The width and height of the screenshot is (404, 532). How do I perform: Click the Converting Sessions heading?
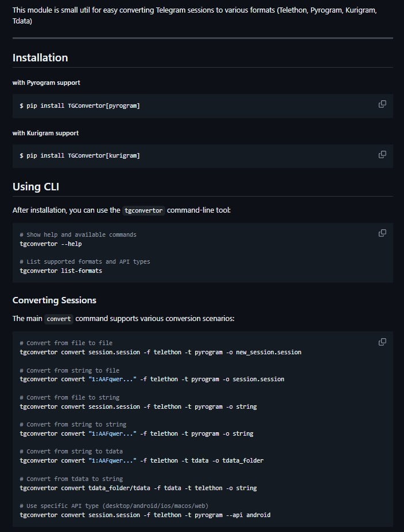pyautogui.click(x=55, y=300)
